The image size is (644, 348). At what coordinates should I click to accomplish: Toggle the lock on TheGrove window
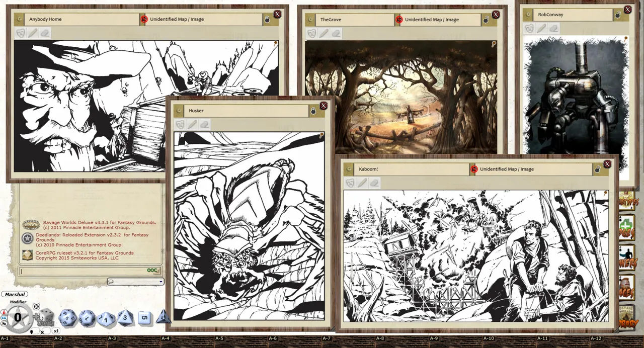(486, 19)
